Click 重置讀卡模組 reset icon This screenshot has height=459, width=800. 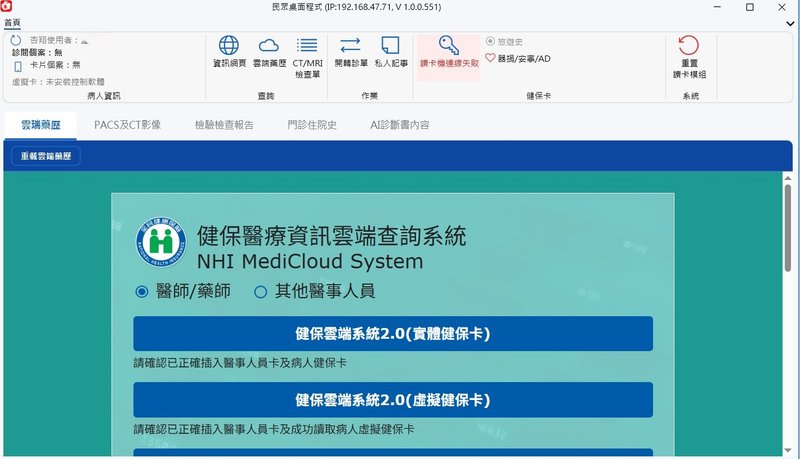(689, 45)
